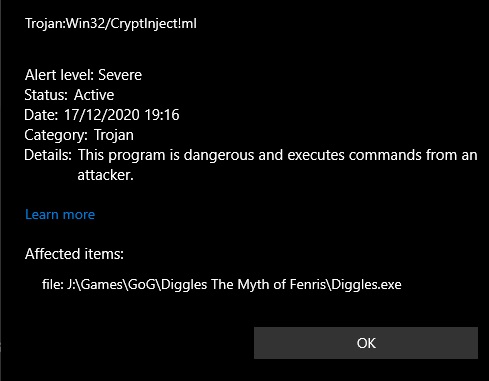The width and height of the screenshot is (489, 381).
Task: Open the Learn more link
Action: pos(60,214)
